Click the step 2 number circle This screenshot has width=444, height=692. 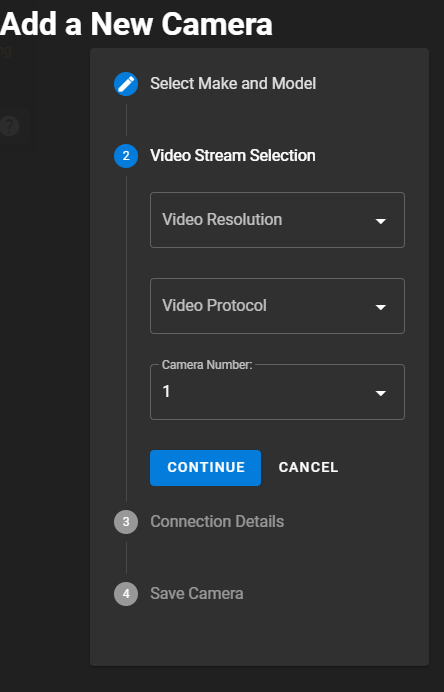point(126,156)
